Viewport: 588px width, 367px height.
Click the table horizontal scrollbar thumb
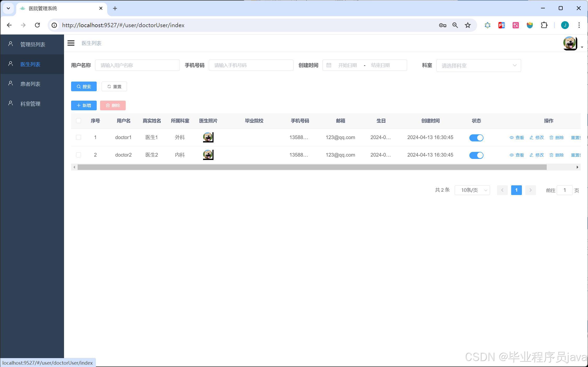coord(312,167)
